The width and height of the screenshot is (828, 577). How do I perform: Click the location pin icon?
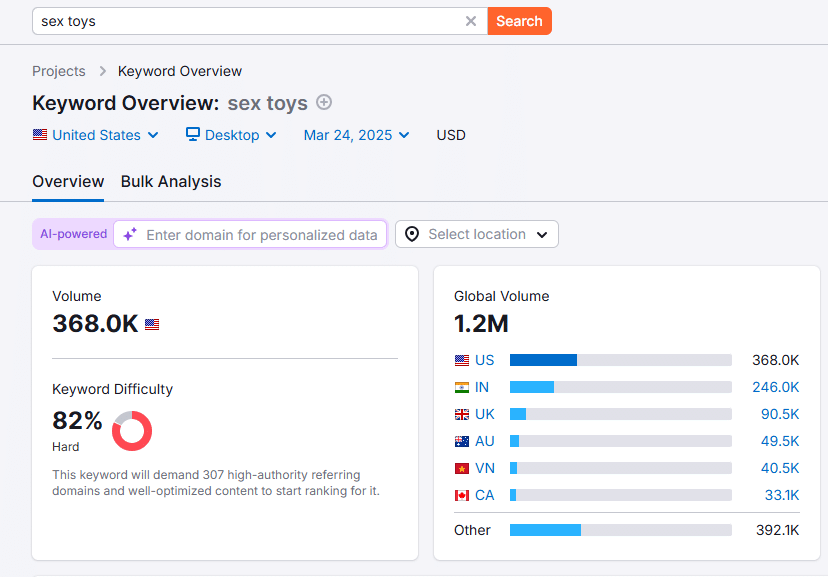412,234
